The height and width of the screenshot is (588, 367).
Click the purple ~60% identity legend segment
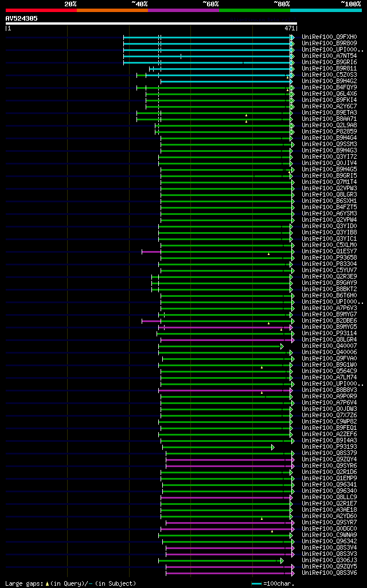pos(183,10)
